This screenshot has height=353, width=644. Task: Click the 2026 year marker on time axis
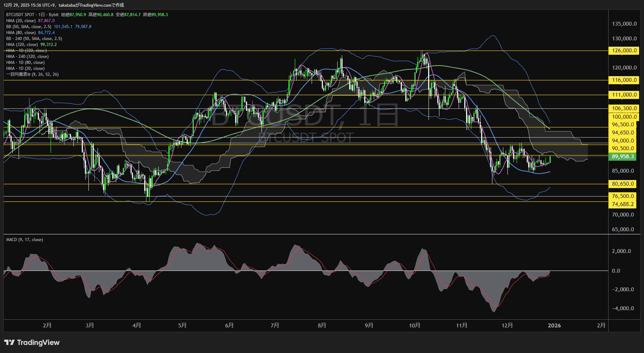pyautogui.click(x=554, y=325)
